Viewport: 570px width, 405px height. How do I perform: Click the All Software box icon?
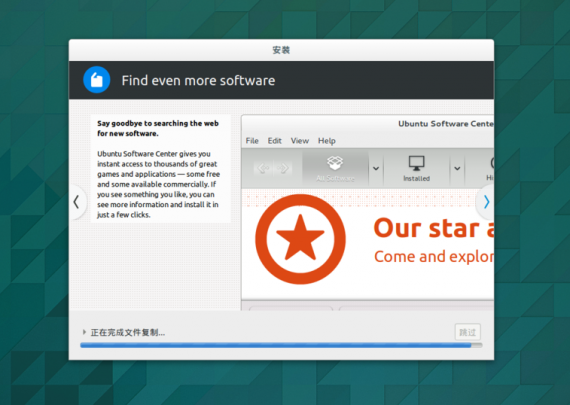tap(335, 163)
